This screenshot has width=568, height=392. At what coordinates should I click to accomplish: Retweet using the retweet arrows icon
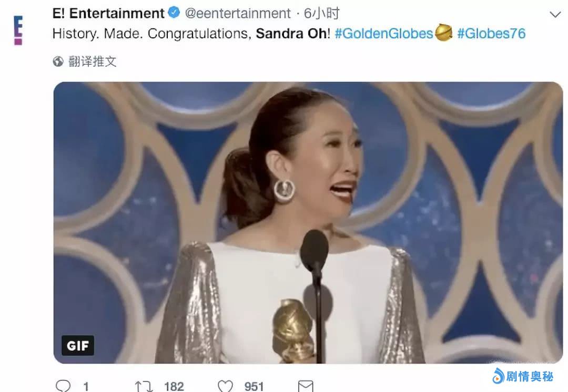[144, 386]
